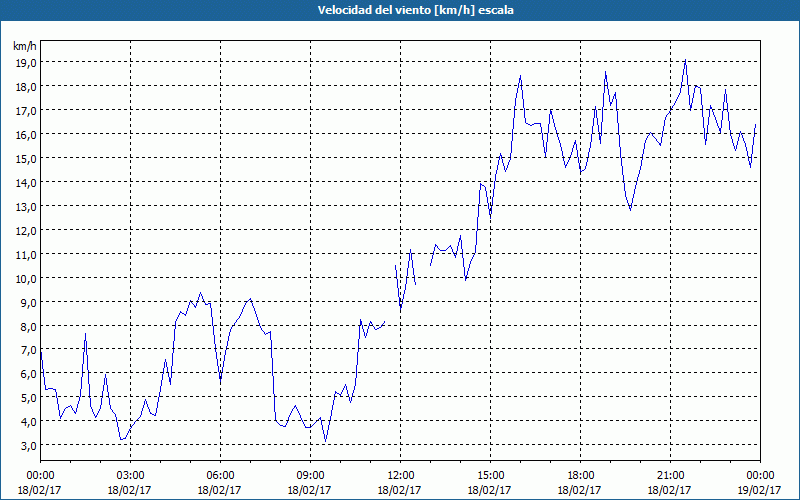The width and height of the screenshot is (800, 500).
Task: Click the 16,0 y-axis value
Action: pyautogui.click(x=27, y=134)
